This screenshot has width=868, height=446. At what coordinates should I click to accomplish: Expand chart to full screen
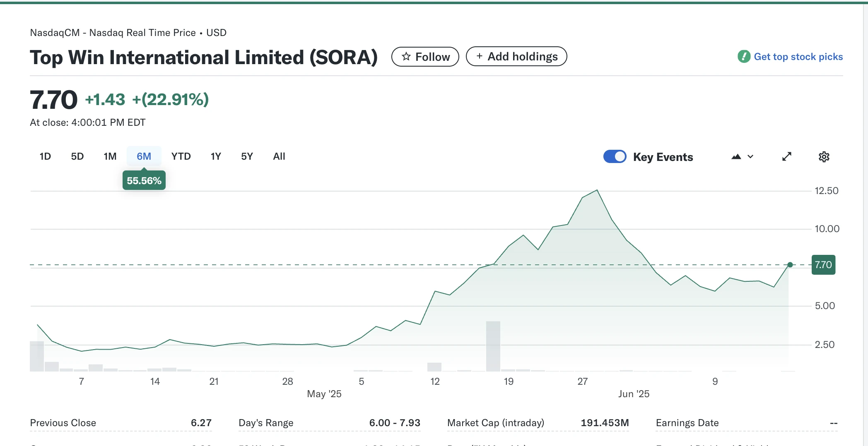(786, 157)
